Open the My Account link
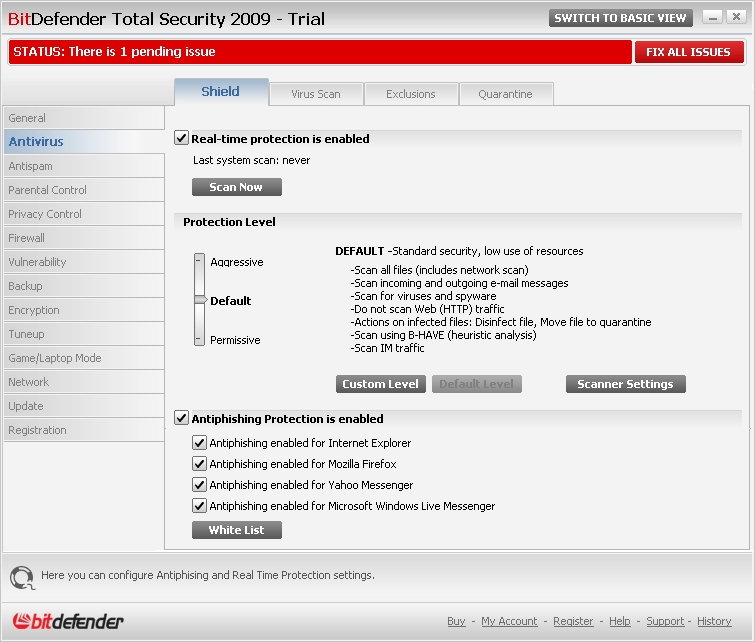 [x=509, y=621]
